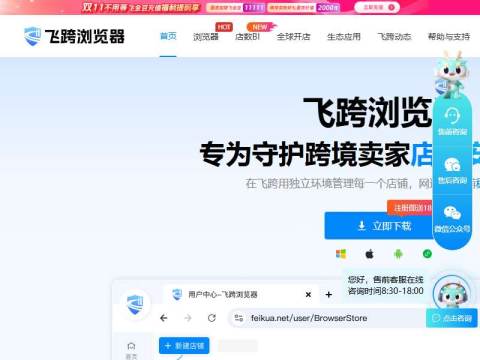Click the dragon mascot atop the side bar
480x360 pixels.
(452, 75)
